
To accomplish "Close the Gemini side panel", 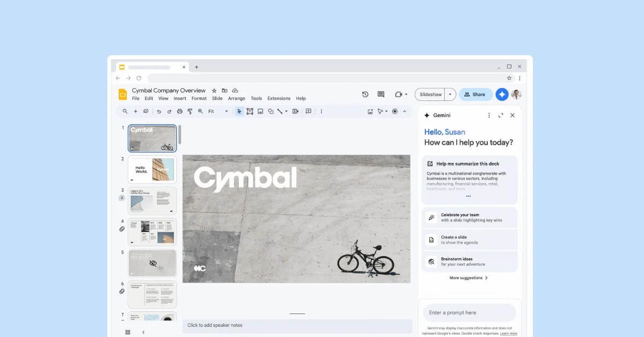I will click(x=513, y=115).
